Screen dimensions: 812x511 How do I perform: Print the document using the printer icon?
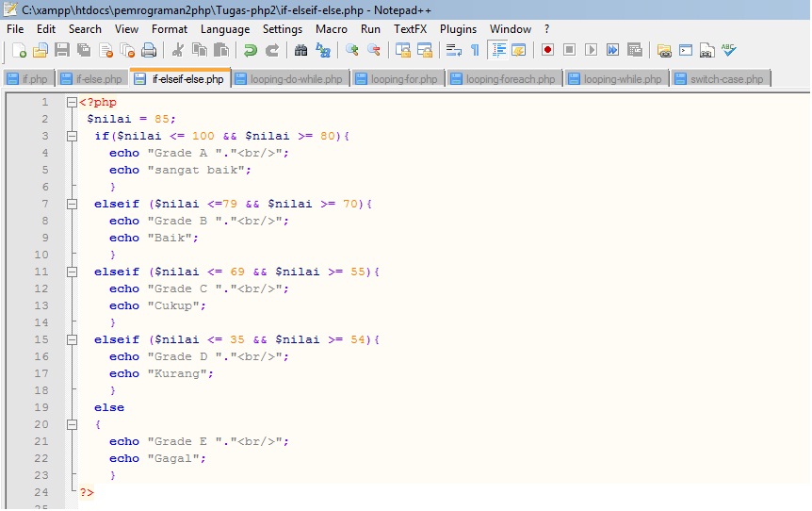[149, 50]
